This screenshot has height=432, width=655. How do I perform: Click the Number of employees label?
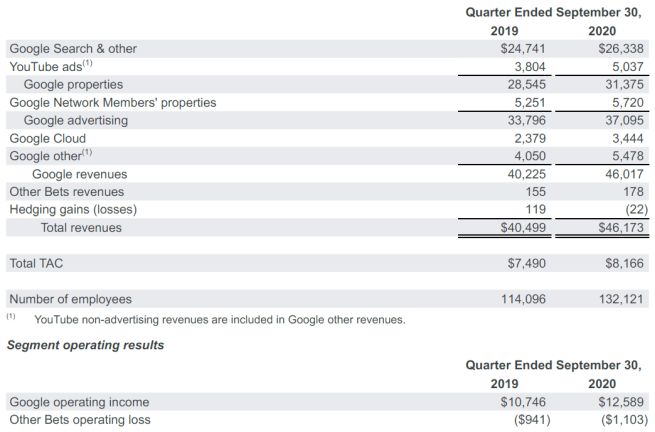click(70, 299)
